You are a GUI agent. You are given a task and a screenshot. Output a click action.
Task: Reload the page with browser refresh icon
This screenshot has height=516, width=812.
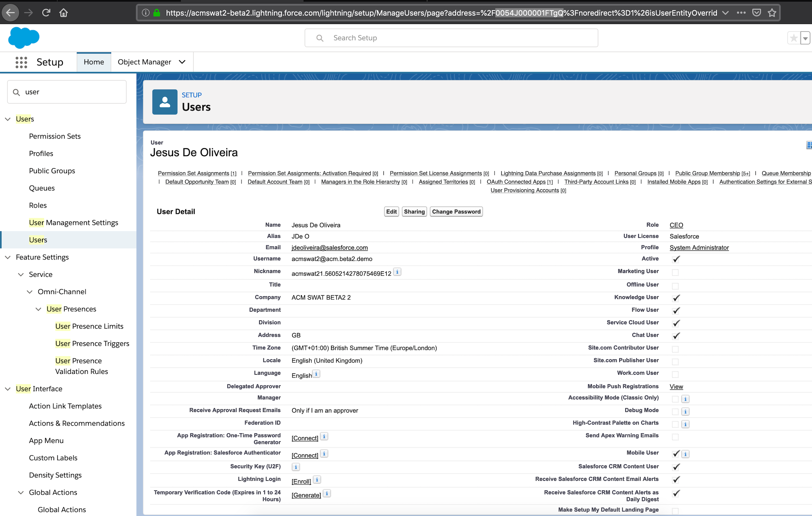[x=46, y=13]
